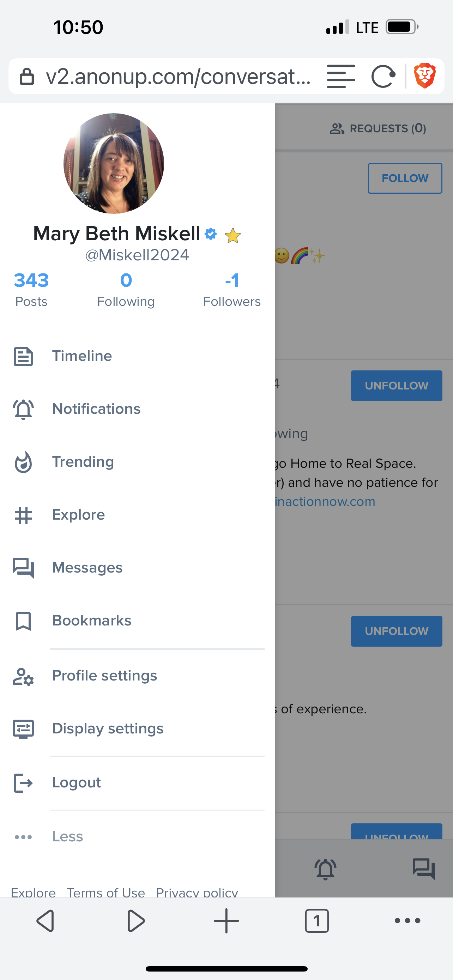This screenshot has width=453, height=980.
Task: Tap the Logout arrow icon
Action: 23,783
